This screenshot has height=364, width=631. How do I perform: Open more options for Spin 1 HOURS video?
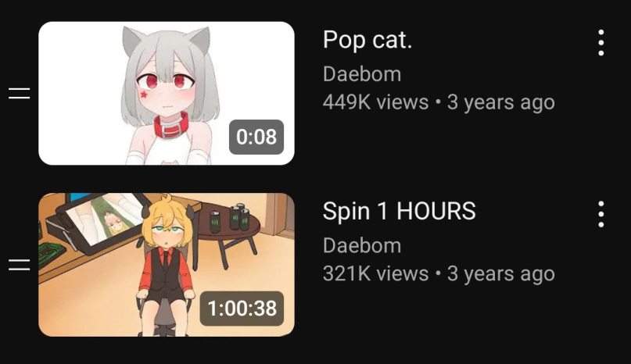601,214
